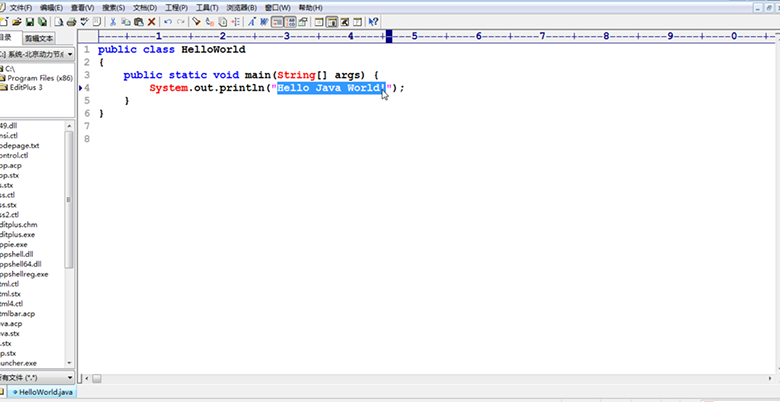Open the 文件(F) menu
Image resolution: width=780 pixels, height=402 pixels.
click(21, 8)
